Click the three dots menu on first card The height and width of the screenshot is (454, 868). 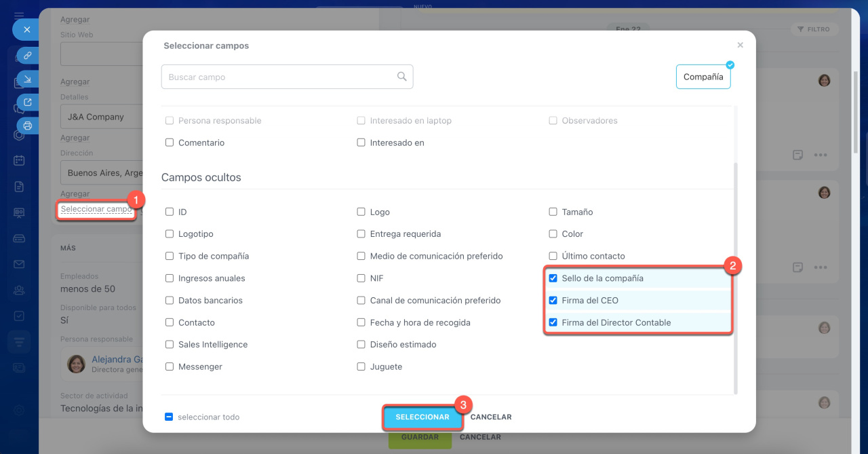pyautogui.click(x=821, y=155)
